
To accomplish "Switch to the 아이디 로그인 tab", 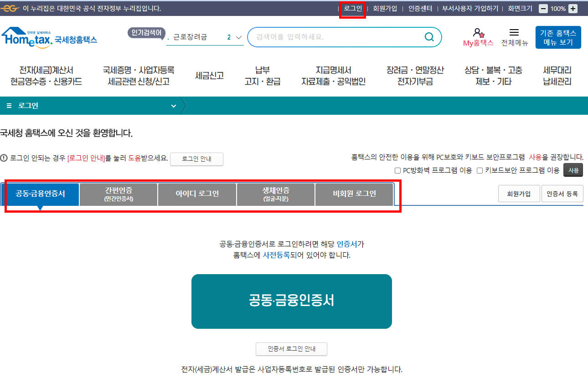I will point(197,194).
